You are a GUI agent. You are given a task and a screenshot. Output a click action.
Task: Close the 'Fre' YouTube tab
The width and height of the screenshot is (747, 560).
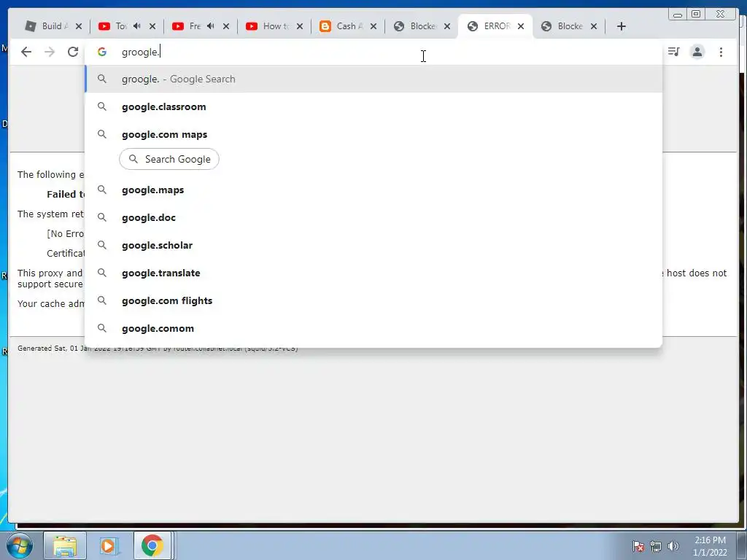226,26
